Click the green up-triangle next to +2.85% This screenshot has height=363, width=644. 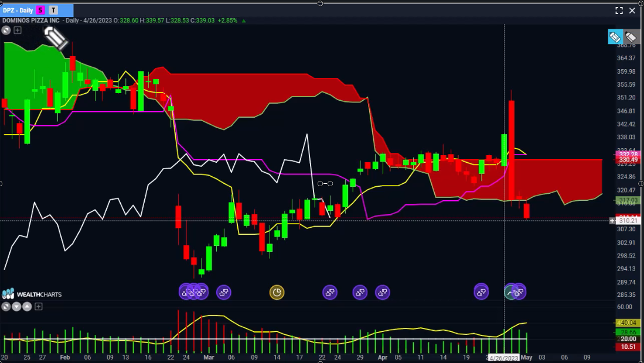click(244, 20)
